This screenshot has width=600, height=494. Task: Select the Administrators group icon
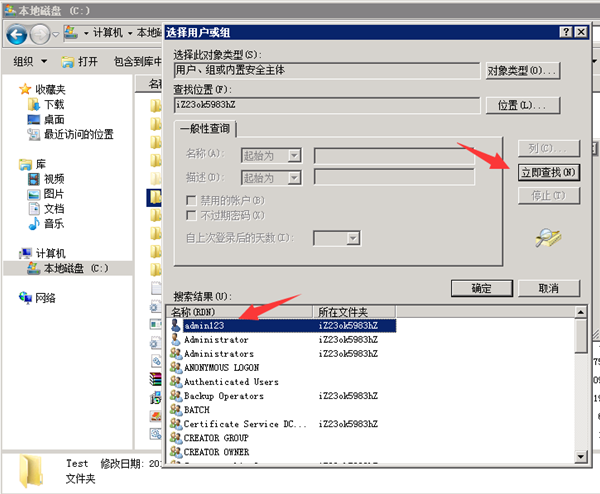(176, 354)
